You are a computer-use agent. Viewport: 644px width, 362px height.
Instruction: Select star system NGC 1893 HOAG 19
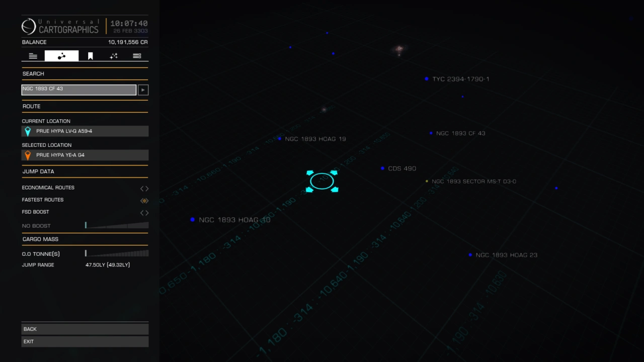click(315, 139)
